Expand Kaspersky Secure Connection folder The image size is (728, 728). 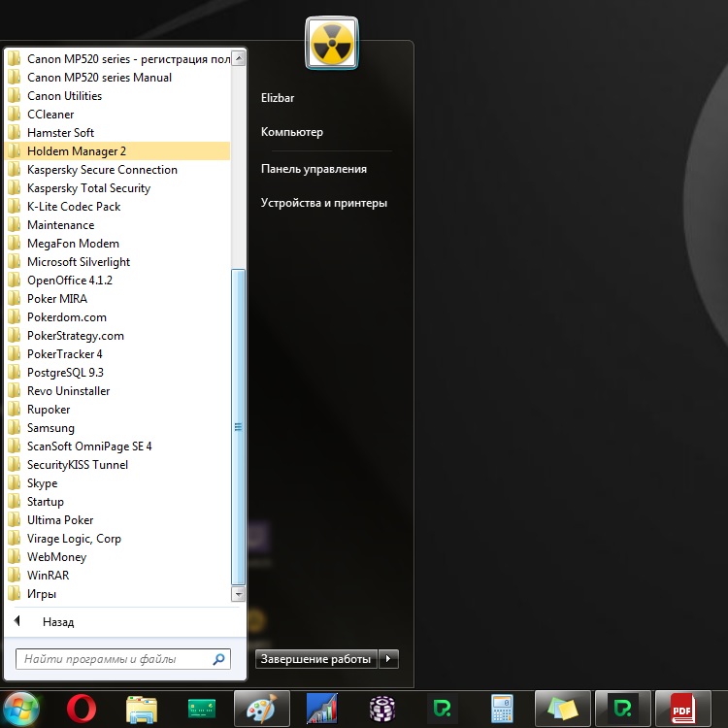tap(117, 170)
